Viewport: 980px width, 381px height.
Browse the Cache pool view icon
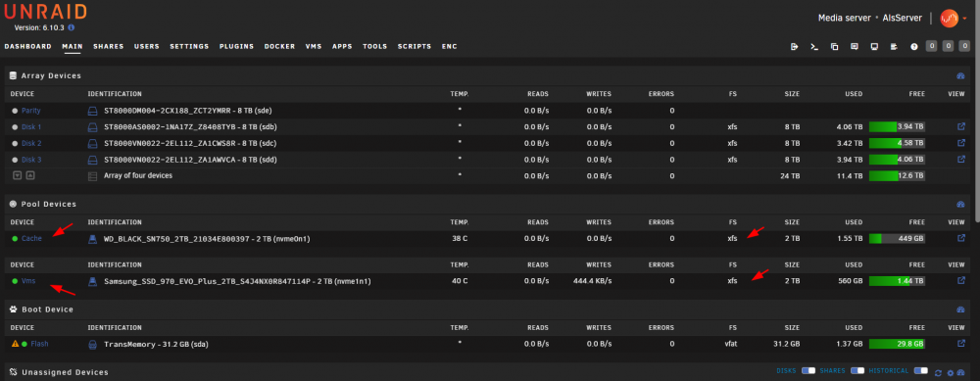coord(960,238)
